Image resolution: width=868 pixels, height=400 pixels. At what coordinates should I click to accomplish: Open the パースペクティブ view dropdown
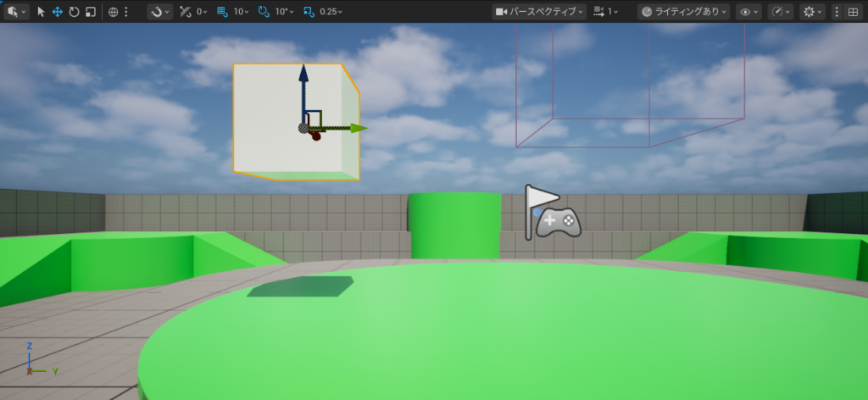click(541, 12)
